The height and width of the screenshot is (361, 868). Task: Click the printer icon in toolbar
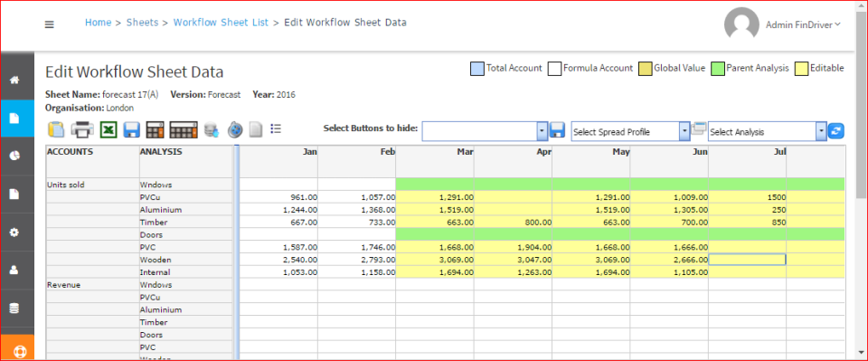coord(82,130)
